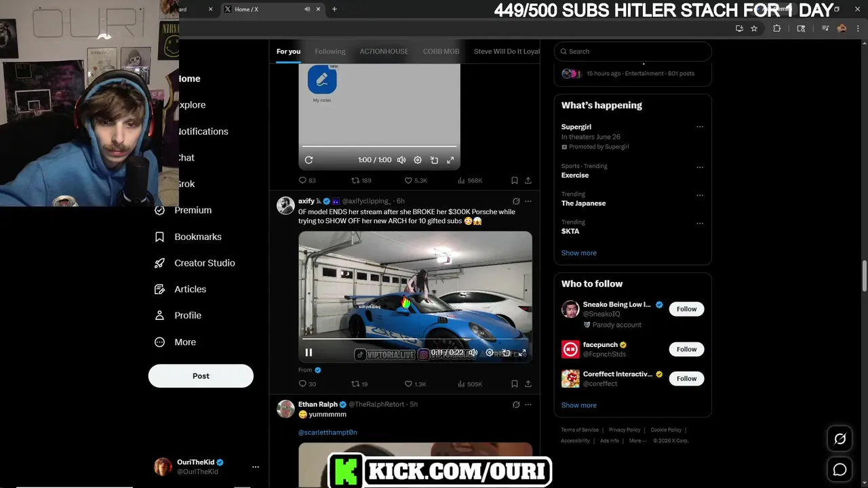
Task: Follow the facepunch account
Action: pos(686,349)
